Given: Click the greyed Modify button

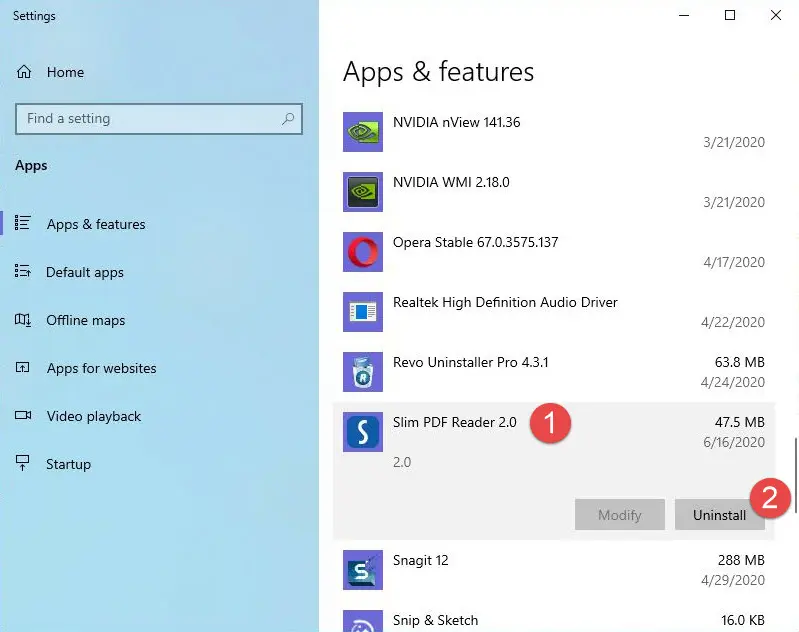Looking at the screenshot, I should 620,515.
